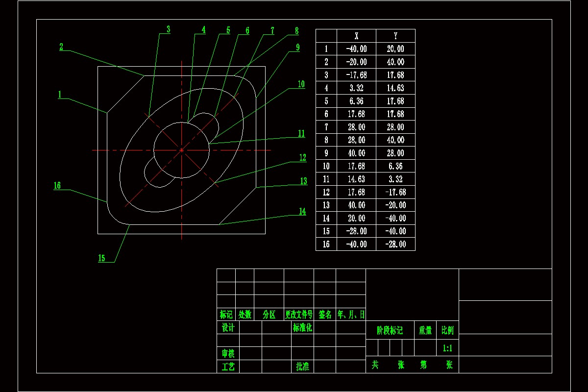
Task: Click the X column header in coordinate table
Action: pyautogui.click(x=357, y=36)
